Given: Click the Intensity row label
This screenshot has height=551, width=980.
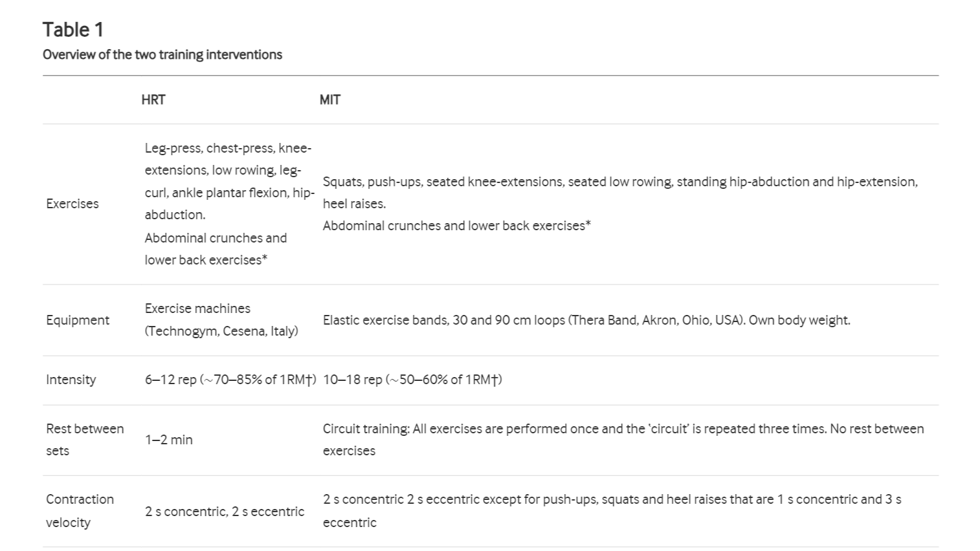Looking at the screenshot, I should pyautogui.click(x=71, y=380).
